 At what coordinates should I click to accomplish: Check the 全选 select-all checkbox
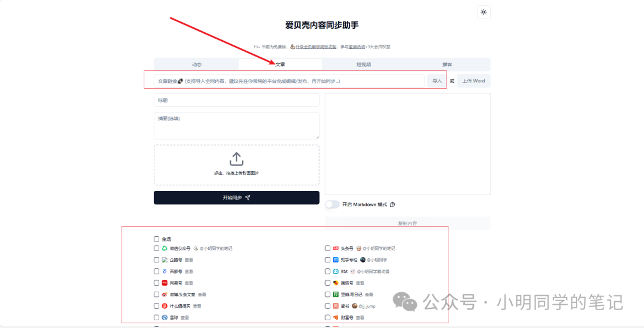[x=156, y=239]
